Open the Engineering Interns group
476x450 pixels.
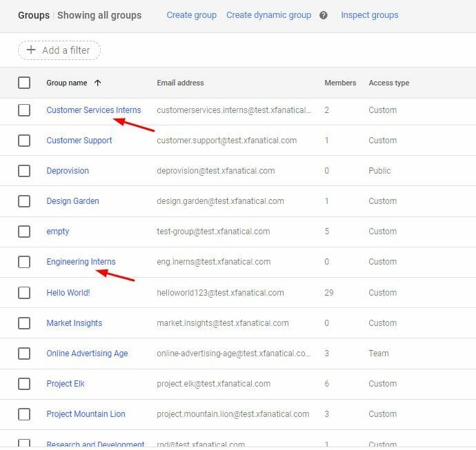pyautogui.click(x=81, y=262)
